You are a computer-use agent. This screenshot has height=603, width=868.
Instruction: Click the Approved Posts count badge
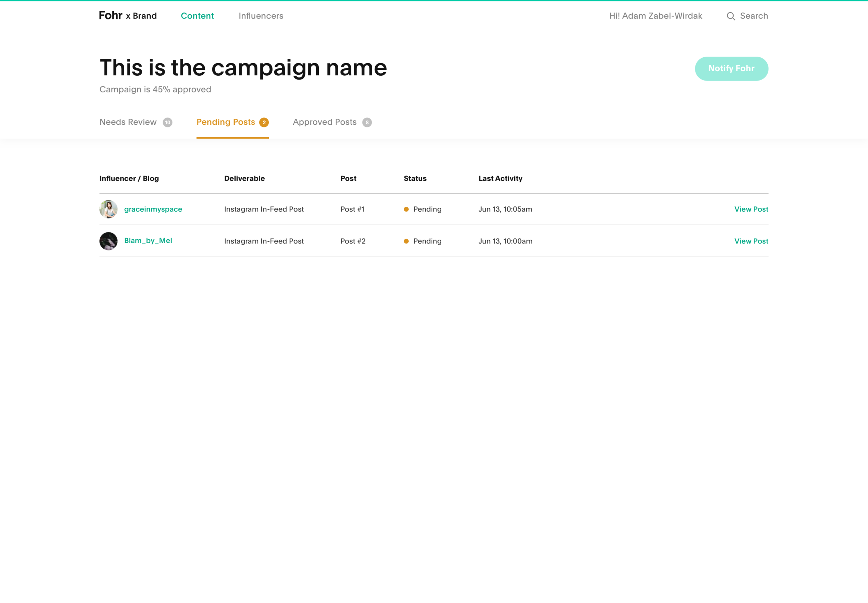pos(367,122)
